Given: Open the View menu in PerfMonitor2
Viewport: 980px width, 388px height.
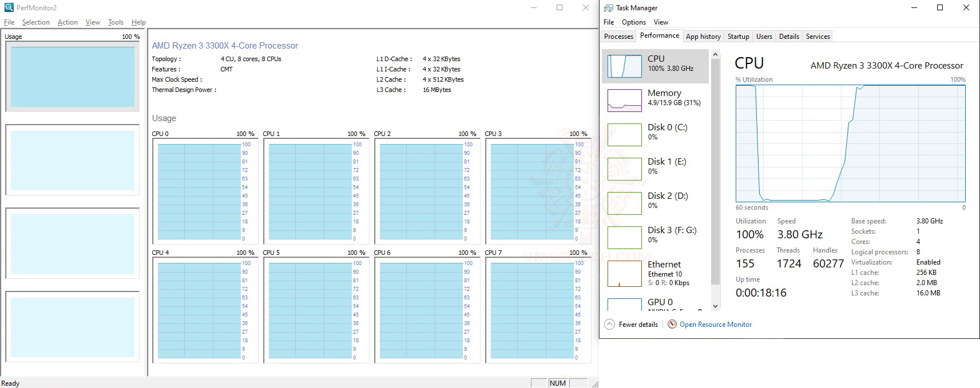Looking at the screenshot, I should 93,22.
